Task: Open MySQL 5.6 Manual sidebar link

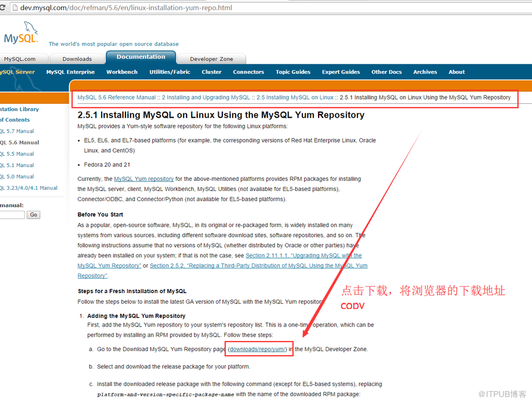Action: click(20, 142)
